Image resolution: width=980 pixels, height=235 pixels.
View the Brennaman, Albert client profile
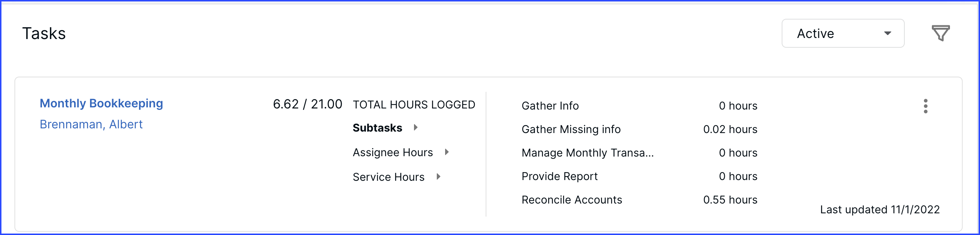[x=91, y=124]
